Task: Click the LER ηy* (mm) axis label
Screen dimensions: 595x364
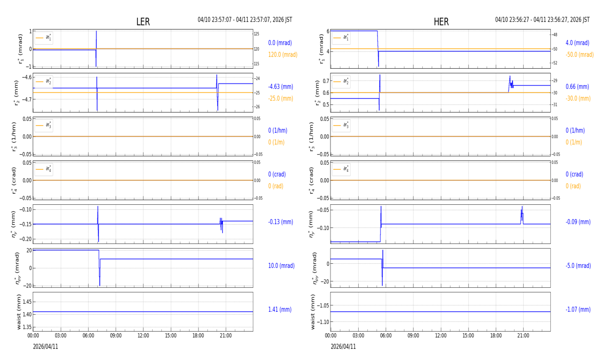Action: pyautogui.click(x=14, y=224)
